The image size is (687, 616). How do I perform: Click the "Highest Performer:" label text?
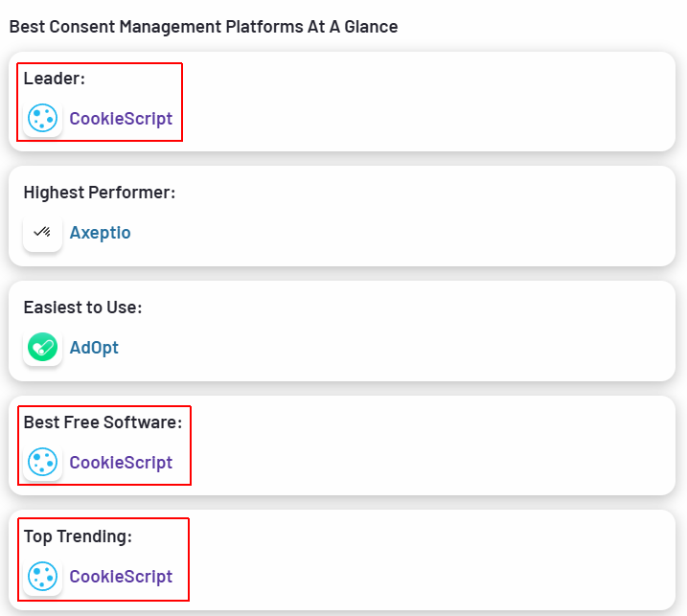click(99, 193)
